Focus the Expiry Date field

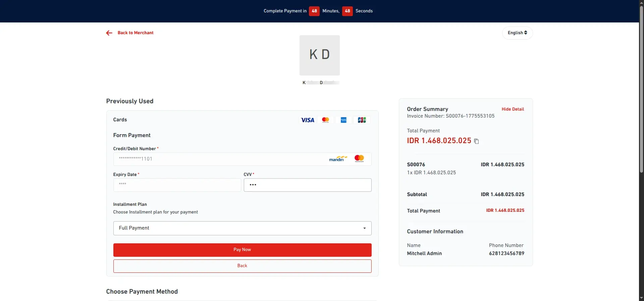[x=177, y=185]
